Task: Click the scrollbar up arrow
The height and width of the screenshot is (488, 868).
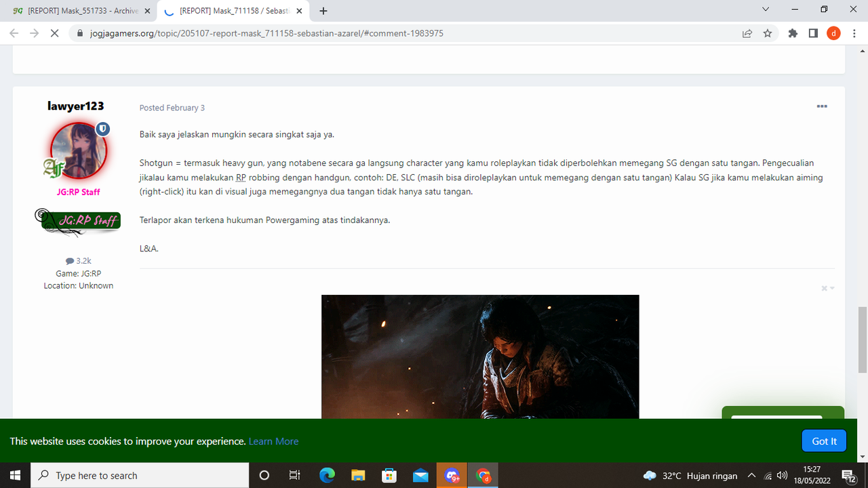Action: [863, 50]
